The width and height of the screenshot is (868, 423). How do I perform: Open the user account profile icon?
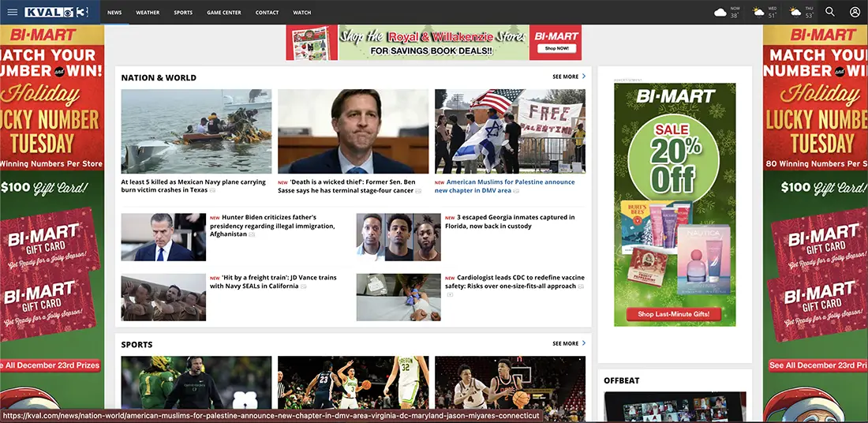pos(855,12)
